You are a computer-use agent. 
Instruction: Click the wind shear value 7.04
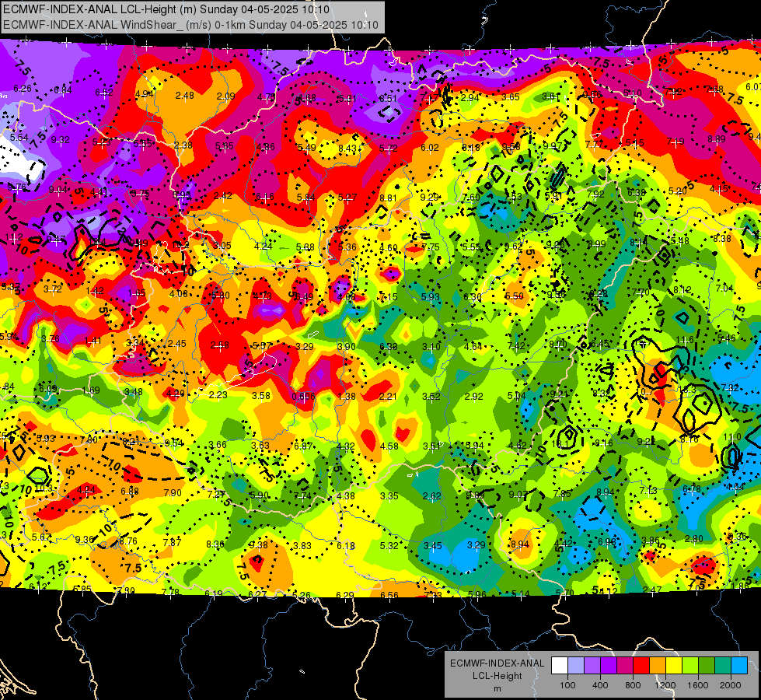(724, 288)
